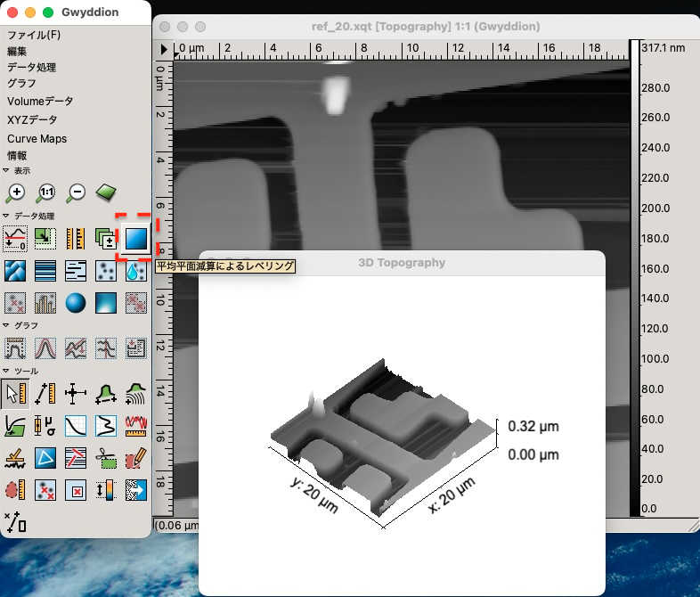
Task: Select the Crop scissors tool
Action: [x=106, y=458]
